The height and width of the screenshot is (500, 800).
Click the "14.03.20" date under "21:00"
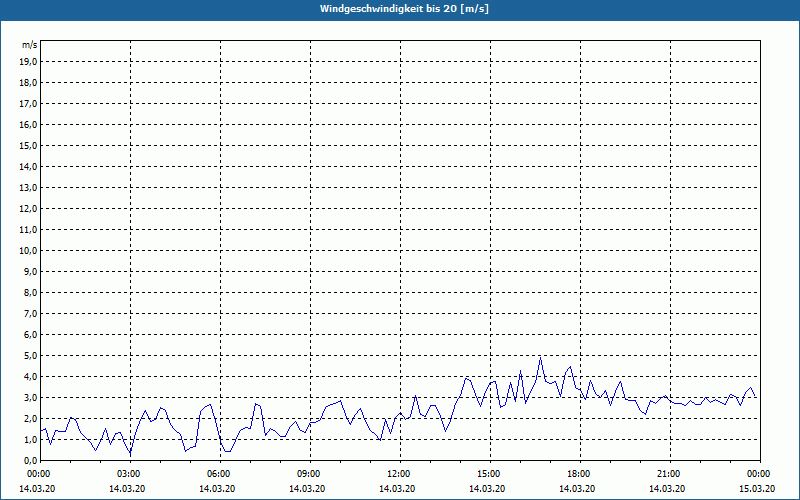[667, 489]
